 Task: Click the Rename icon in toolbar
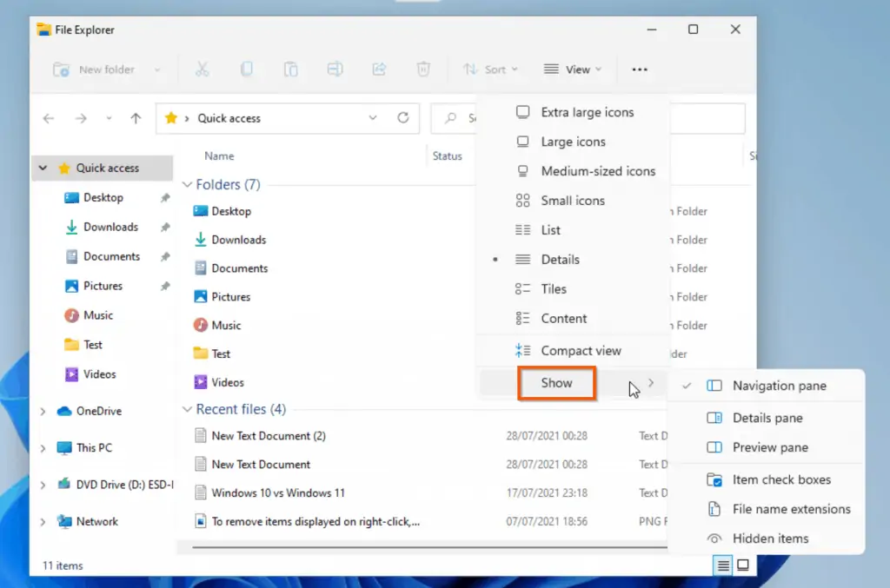(335, 69)
